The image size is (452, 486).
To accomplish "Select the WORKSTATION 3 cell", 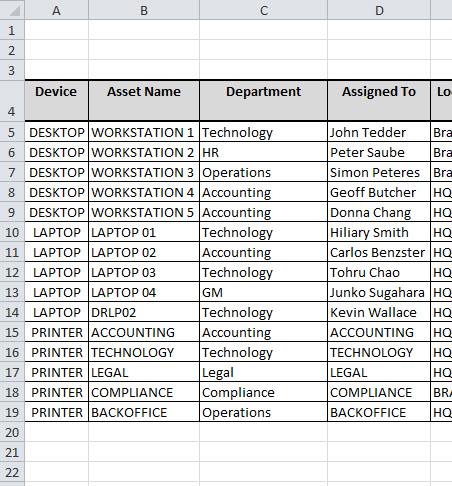I will 144,172.
